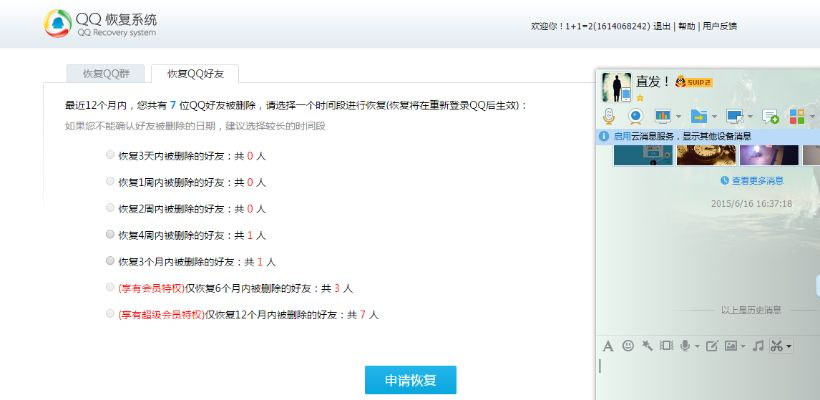Click the 退出 logout link
Image resolution: width=820 pixels, height=400 pixels.
662,26
